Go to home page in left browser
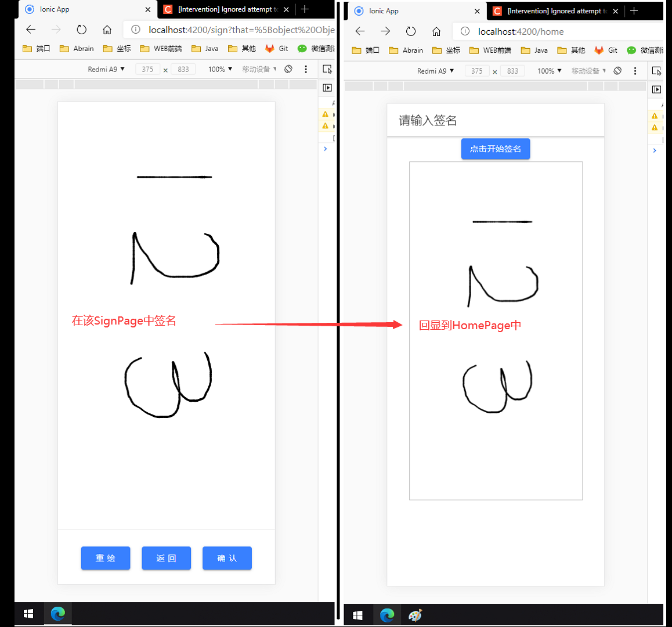Screen dimensions: 672x627 click(x=107, y=30)
